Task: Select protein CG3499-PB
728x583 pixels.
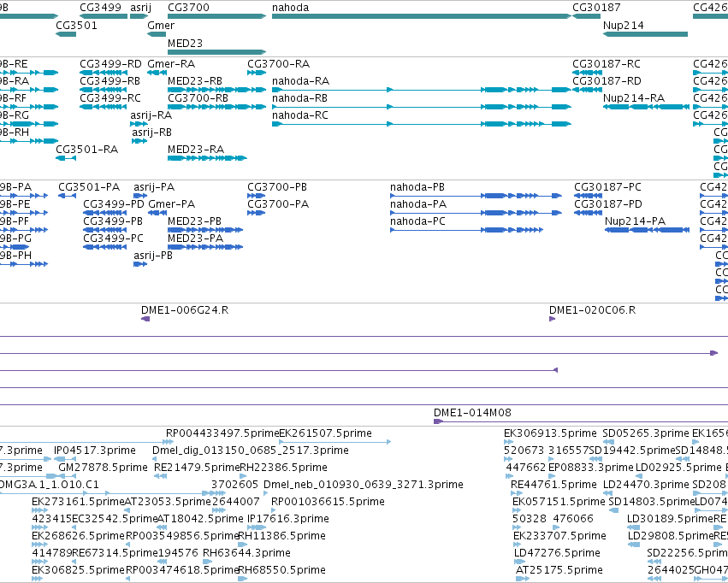Action: click(x=104, y=230)
